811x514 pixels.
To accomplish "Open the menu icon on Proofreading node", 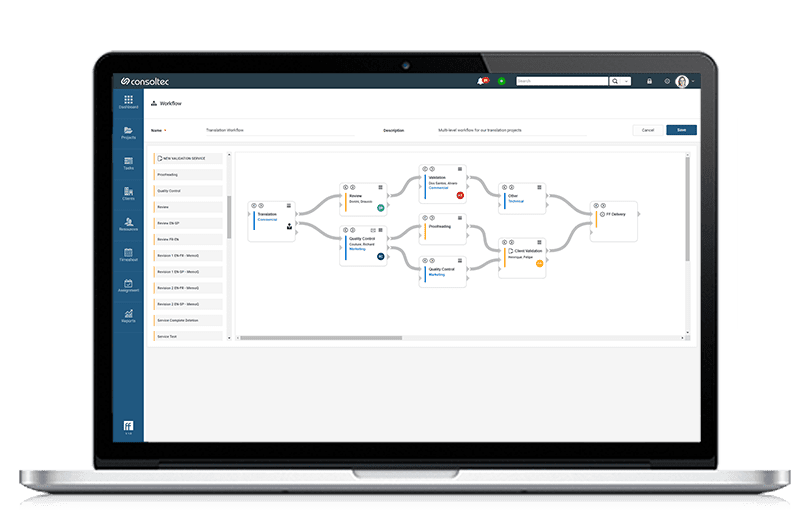I will pyautogui.click(x=459, y=218).
